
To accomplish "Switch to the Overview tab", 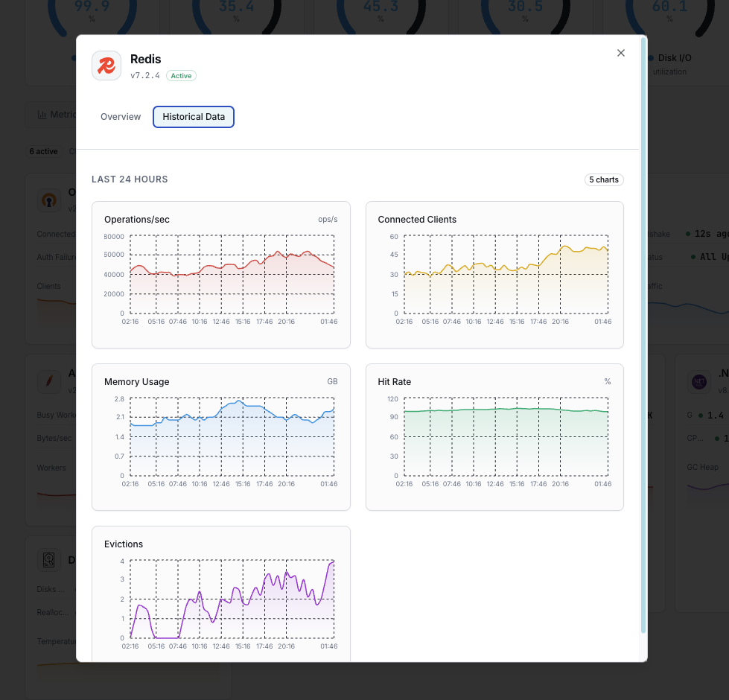I will [x=121, y=117].
